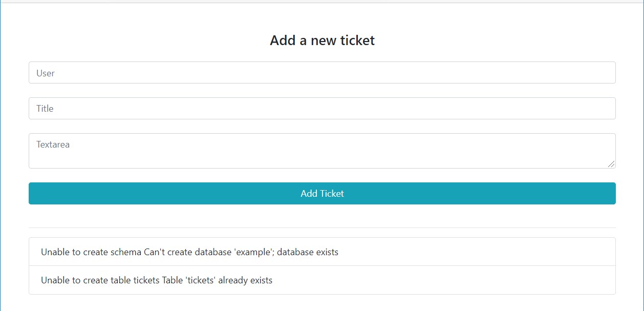The width and height of the screenshot is (644, 311).
Task: Click the "User" placeholder text
Action: (46, 73)
